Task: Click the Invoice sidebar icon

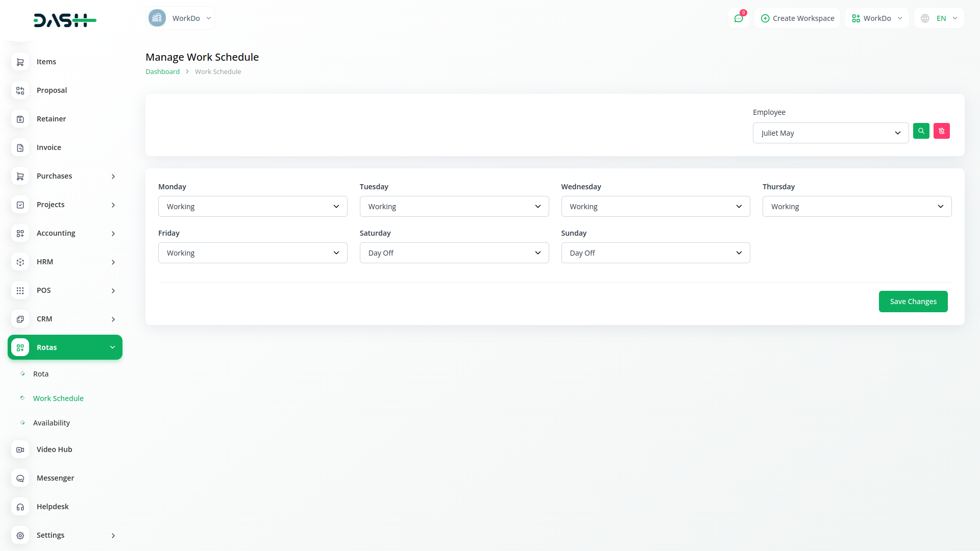Action: click(x=20, y=147)
